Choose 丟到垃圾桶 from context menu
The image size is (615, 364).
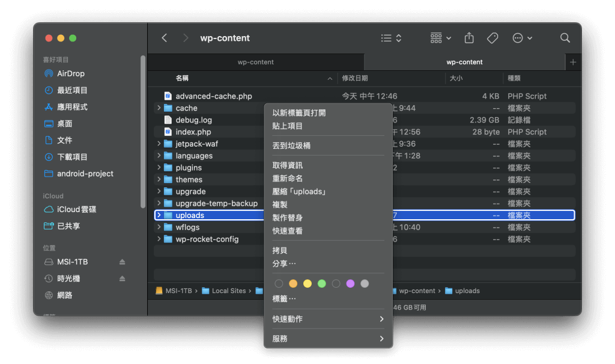[x=291, y=145]
